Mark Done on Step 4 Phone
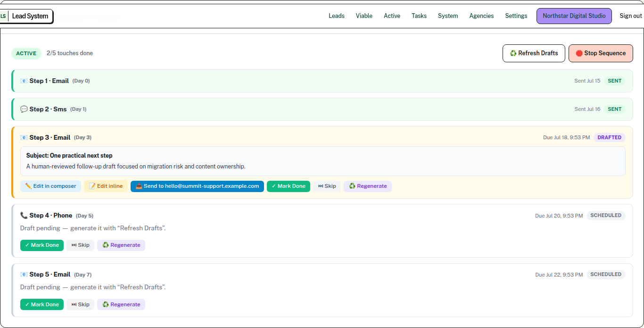This screenshot has width=644, height=328. tap(42, 245)
